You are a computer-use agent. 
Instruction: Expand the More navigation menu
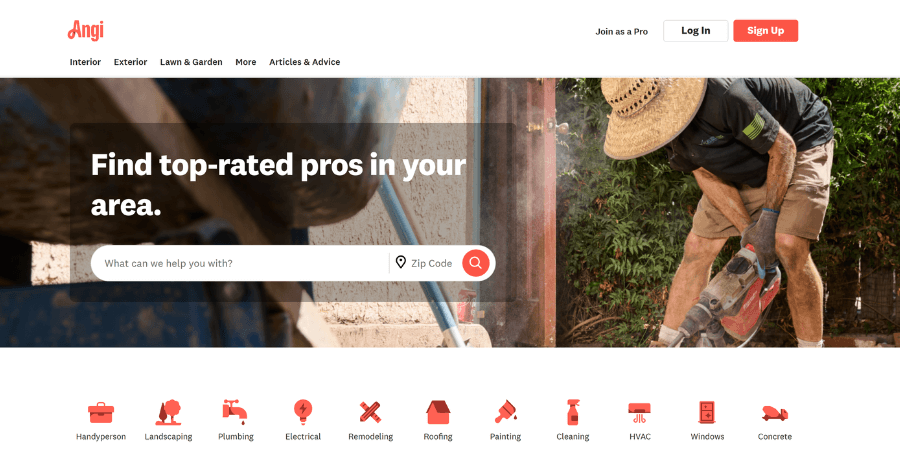tap(246, 62)
